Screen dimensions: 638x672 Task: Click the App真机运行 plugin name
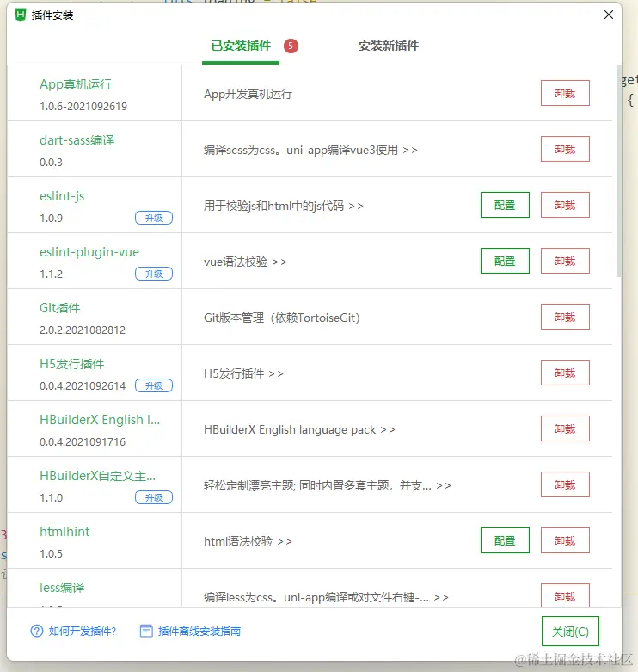(x=76, y=84)
